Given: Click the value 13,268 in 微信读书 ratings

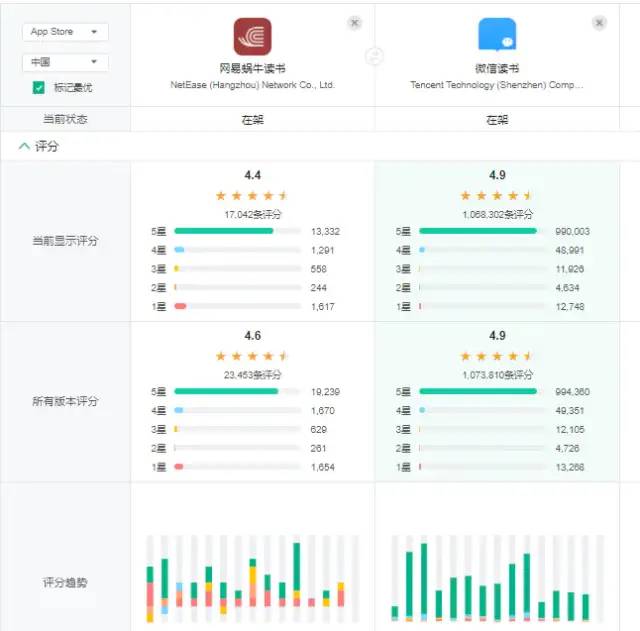Looking at the screenshot, I should coord(570,467).
